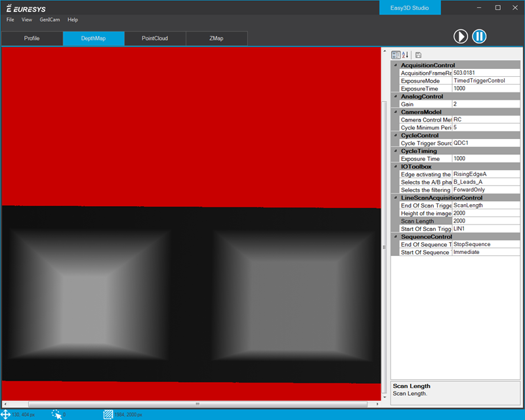Click the position coordinates icon in status bar

[x=7, y=415]
